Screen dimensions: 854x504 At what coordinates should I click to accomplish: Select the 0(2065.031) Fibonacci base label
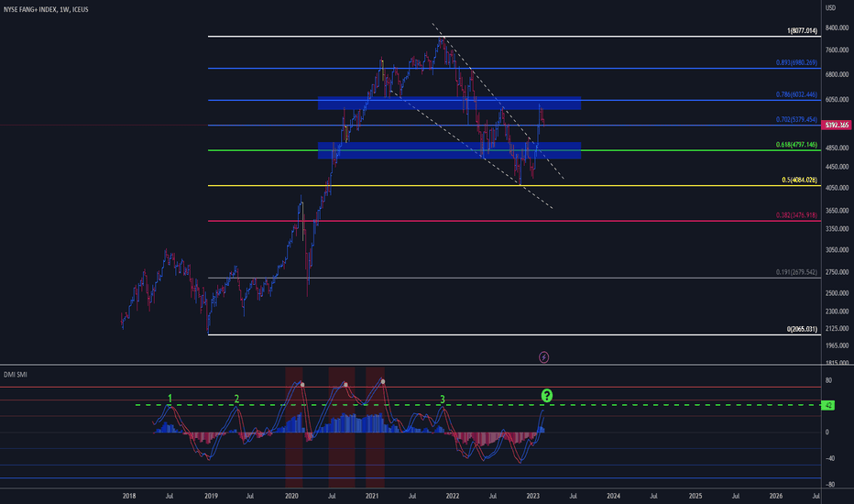coord(803,329)
